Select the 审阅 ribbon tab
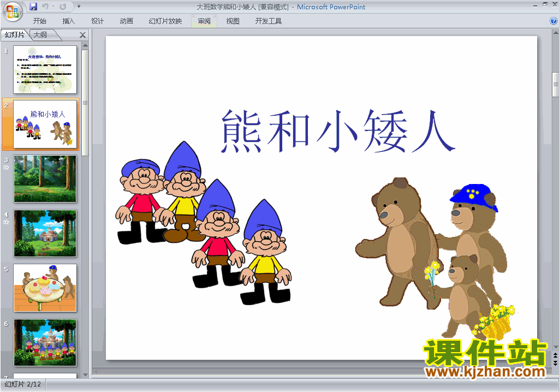 pos(204,21)
